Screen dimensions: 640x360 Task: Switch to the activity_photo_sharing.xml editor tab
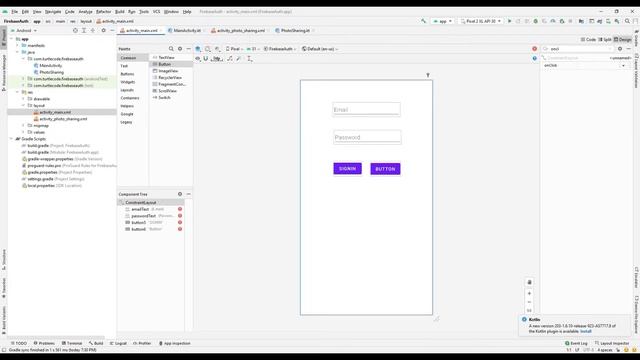click(x=240, y=31)
